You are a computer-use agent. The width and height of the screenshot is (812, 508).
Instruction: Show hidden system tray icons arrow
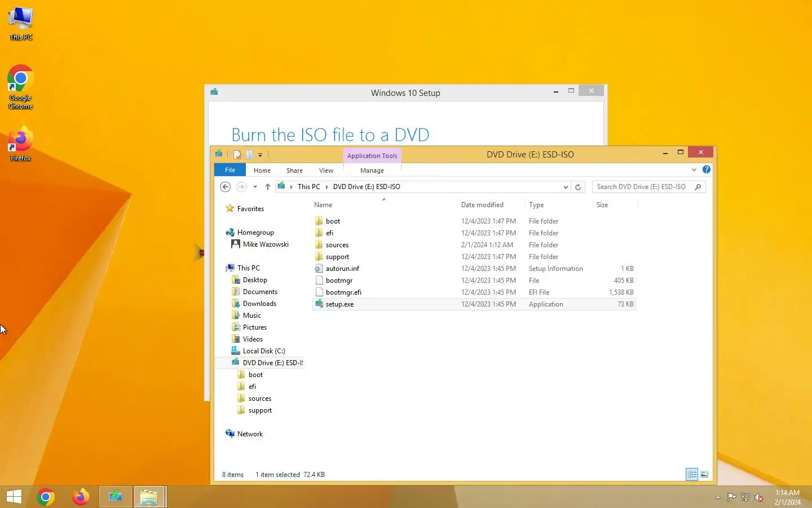pyautogui.click(x=718, y=497)
